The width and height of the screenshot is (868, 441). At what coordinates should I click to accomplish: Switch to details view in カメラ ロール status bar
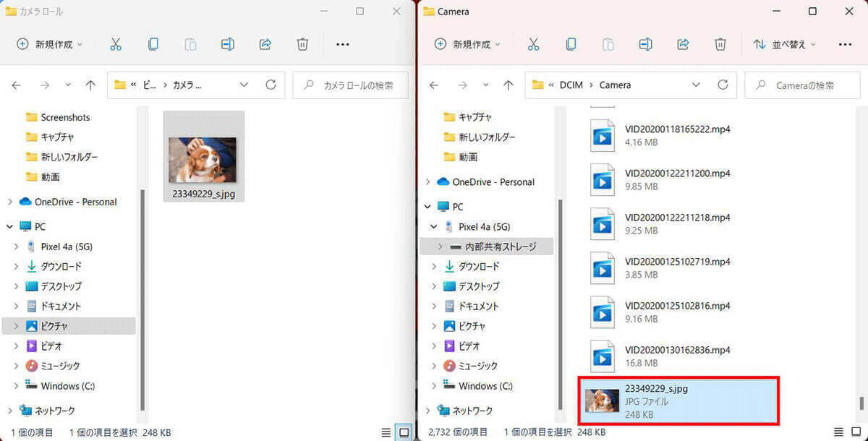(x=386, y=432)
